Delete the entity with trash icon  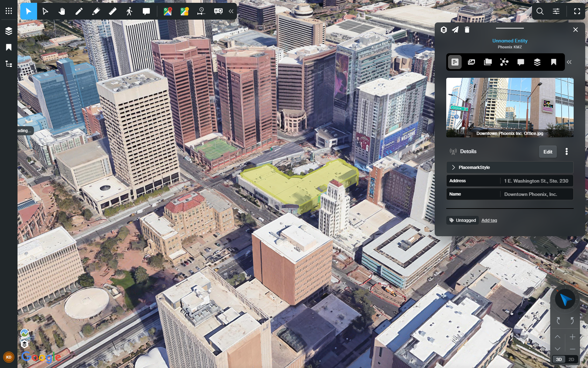[467, 30]
